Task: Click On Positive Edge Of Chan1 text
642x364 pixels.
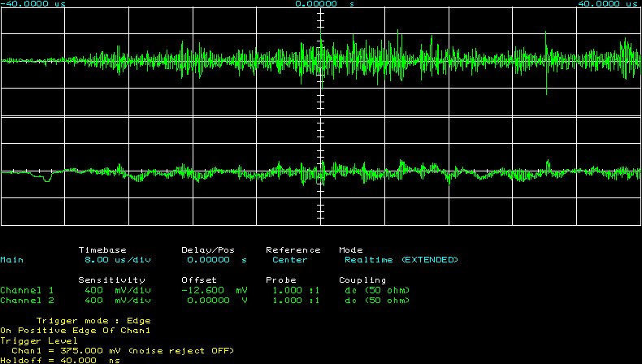Action: 76,331
